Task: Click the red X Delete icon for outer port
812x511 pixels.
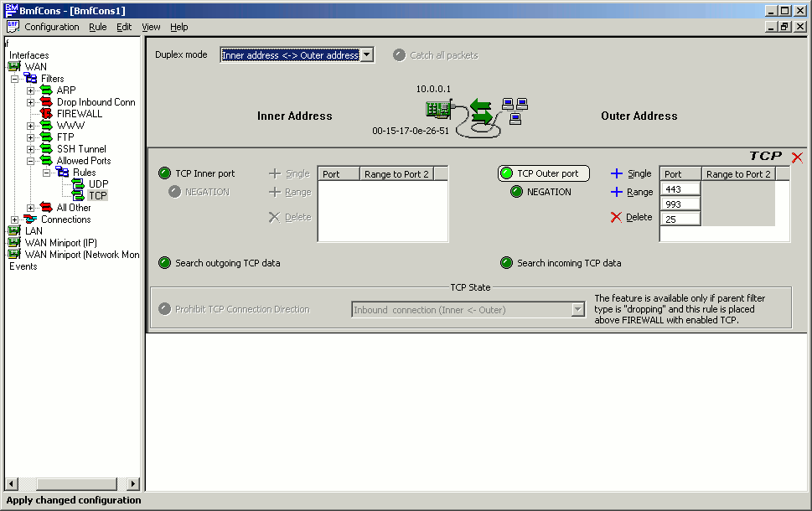Action: tap(617, 217)
